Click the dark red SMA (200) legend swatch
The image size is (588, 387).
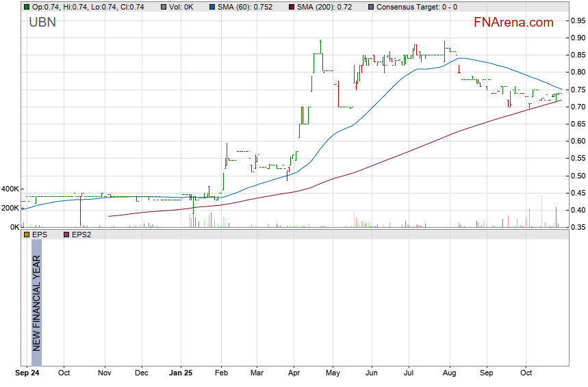pyautogui.click(x=290, y=7)
